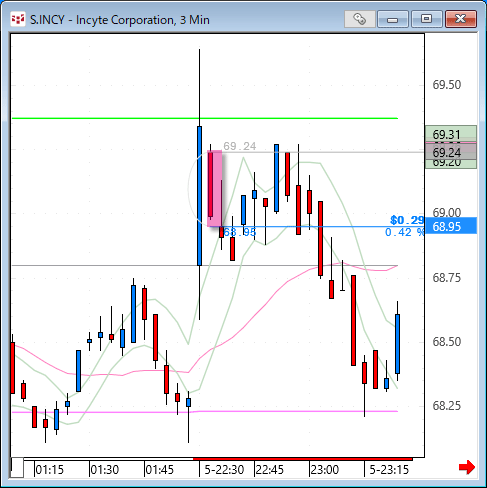Viewport: 487px width, 488px height.
Task: Click the blue 68.95 label on chart
Action: [240, 232]
